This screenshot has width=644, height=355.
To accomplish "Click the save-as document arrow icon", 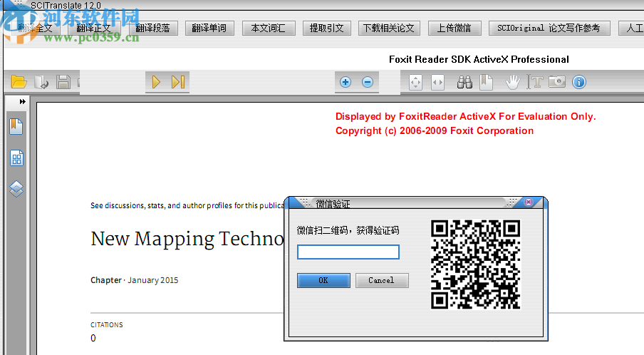I will click(41, 82).
